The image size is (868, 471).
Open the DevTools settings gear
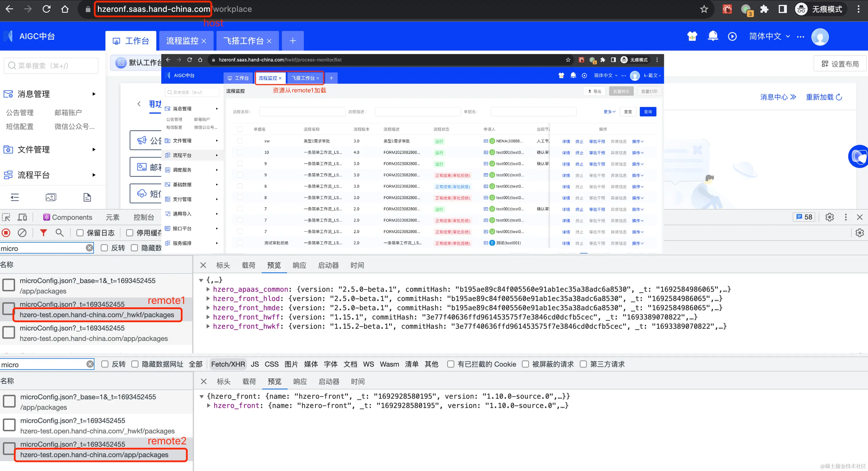tap(829, 217)
